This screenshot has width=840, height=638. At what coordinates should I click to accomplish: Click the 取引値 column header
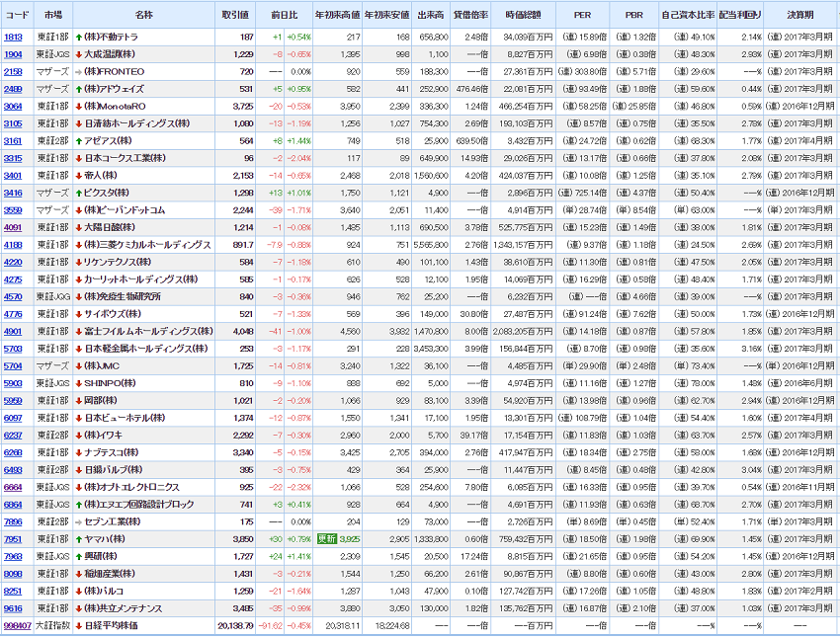pyautogui.click(x=235, y=15)
